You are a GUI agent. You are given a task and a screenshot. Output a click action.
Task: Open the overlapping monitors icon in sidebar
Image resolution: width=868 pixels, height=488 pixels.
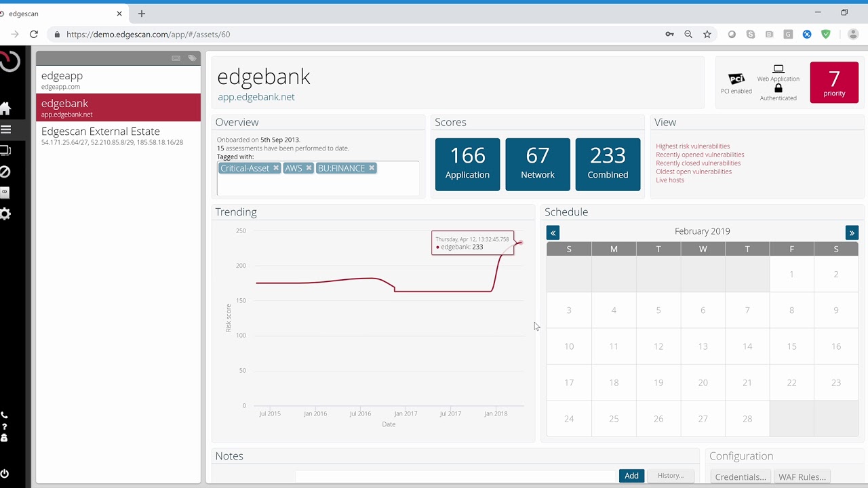pyautogui.click(x=5, y=150)
